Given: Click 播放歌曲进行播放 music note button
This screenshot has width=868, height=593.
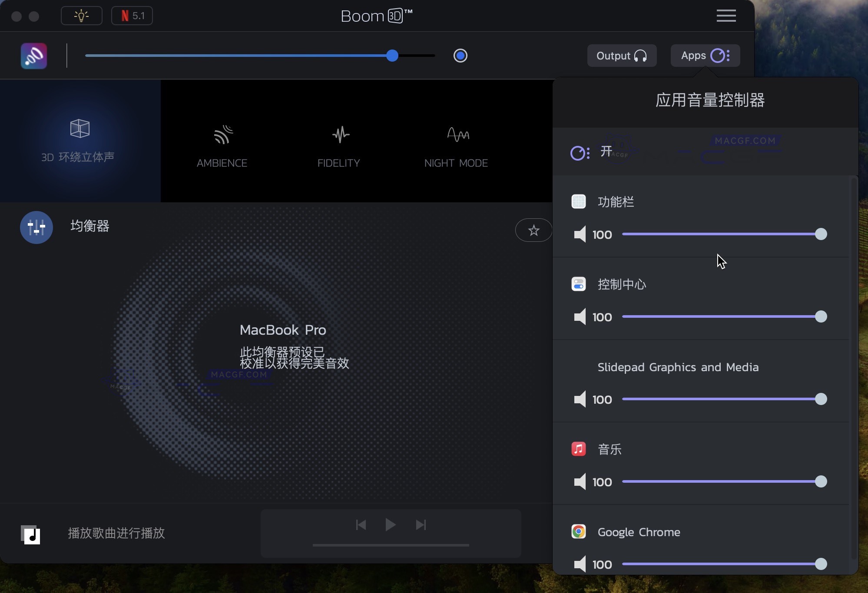Looking at the screenshot, I should click(31, 534).
